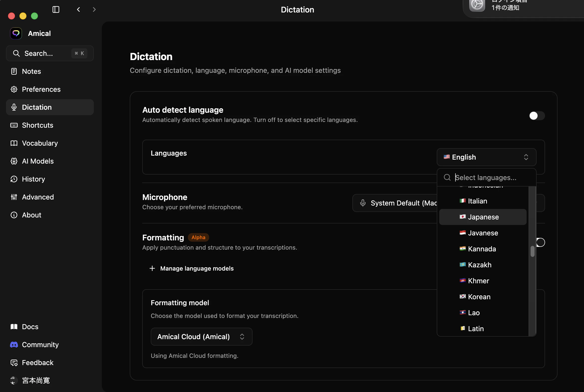Click the Alpha badge next to Formatting
Image resolution: width=584 pixels, height=392 pixels.
198,237
